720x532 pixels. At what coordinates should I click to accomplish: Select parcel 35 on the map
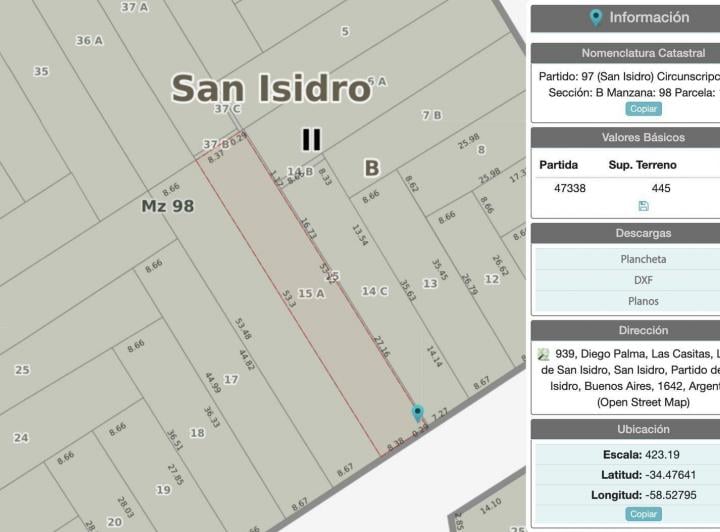pos(41,72)
